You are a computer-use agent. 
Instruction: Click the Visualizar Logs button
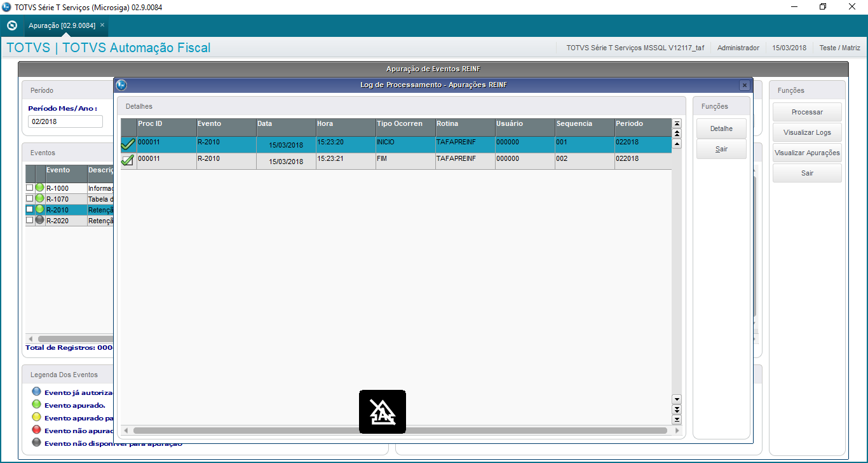(x=807, y=132)
